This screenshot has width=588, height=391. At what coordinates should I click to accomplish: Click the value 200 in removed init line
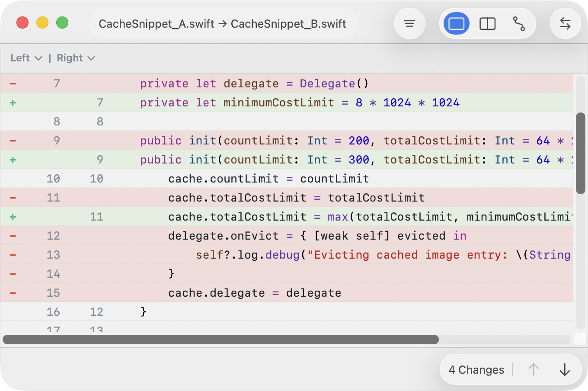pyautogui.click(x=359, y=141)
